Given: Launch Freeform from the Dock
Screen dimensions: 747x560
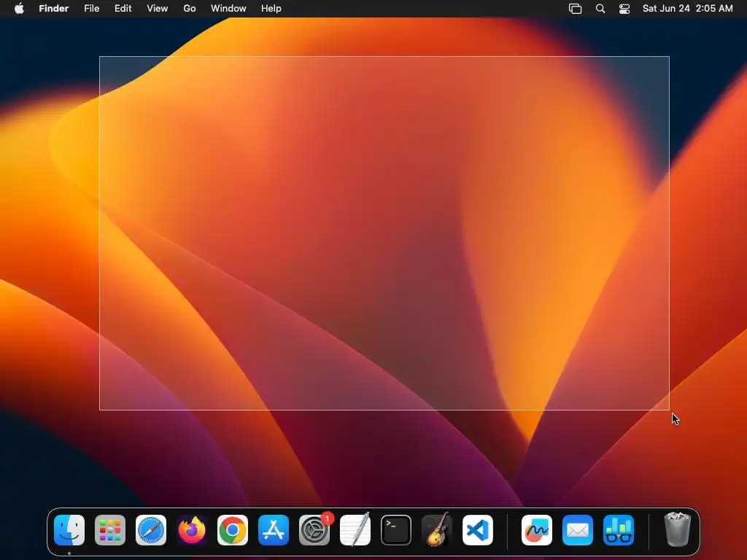Looking at the screenshot, I should 537,530.
